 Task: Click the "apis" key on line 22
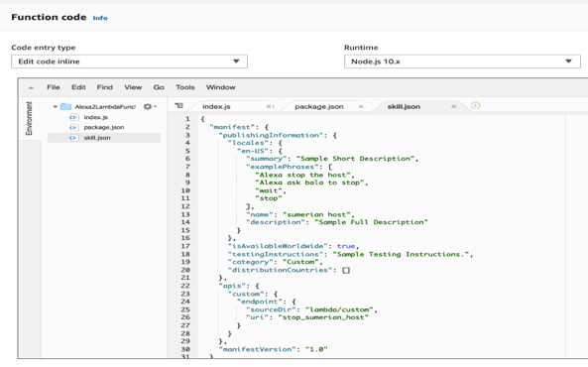[x=232, y=286]
